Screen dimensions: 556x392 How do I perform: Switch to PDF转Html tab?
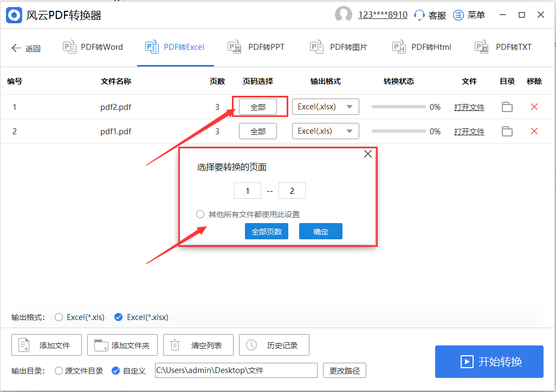pyautogui.click(x=422, y=47)
